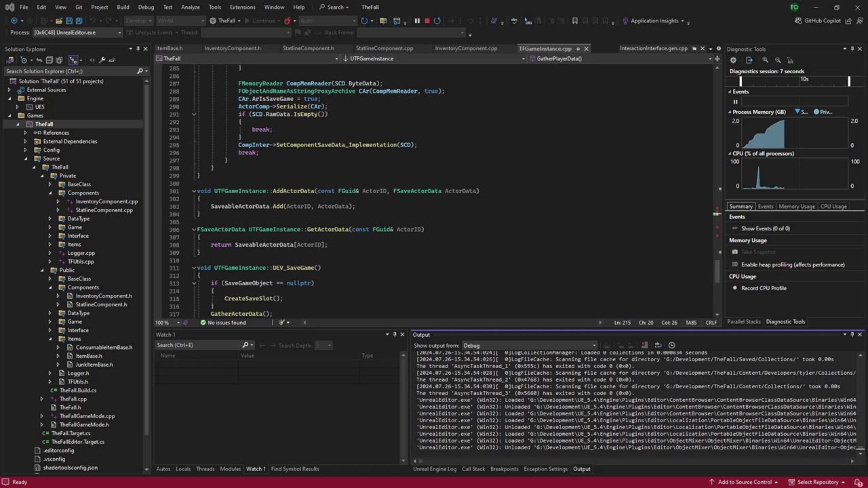Expand the References node in Solution Explorer

pyautogui.click(x=25, y=133)
